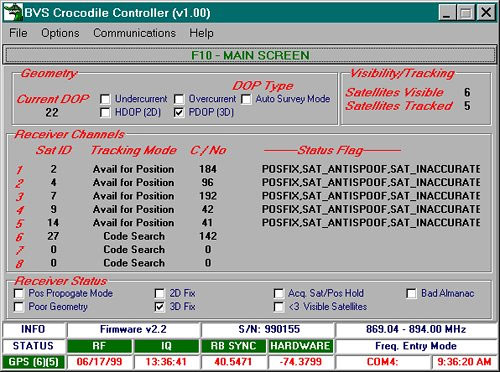Click the crocodile app icon in title bar
Image resolution: width=500 pixels, height=372 pixels.
(x=13, y=12)
